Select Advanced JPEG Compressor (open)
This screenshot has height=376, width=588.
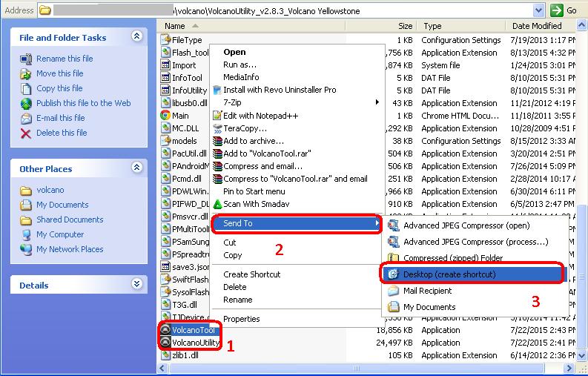click(x=475, y=225)
